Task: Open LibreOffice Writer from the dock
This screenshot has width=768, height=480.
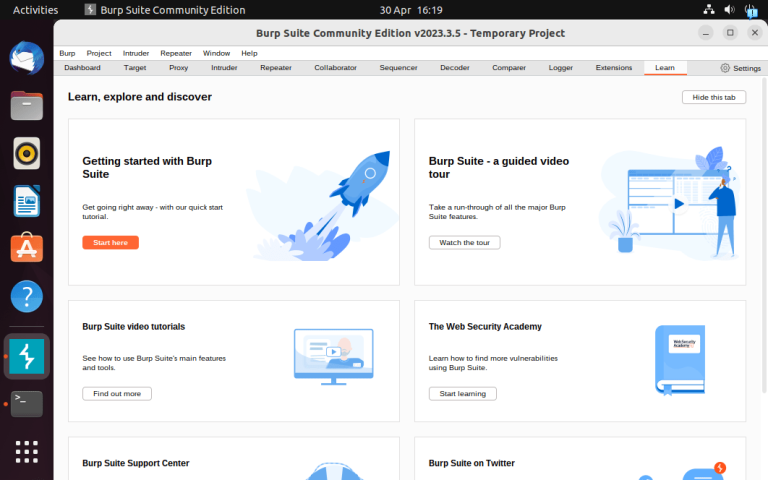Action: [26, 201]
